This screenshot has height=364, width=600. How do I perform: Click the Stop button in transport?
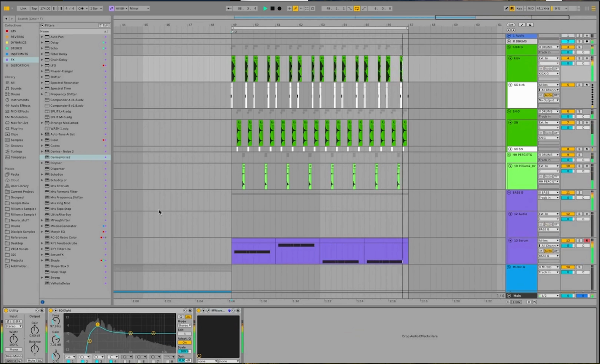click(273, 8)
